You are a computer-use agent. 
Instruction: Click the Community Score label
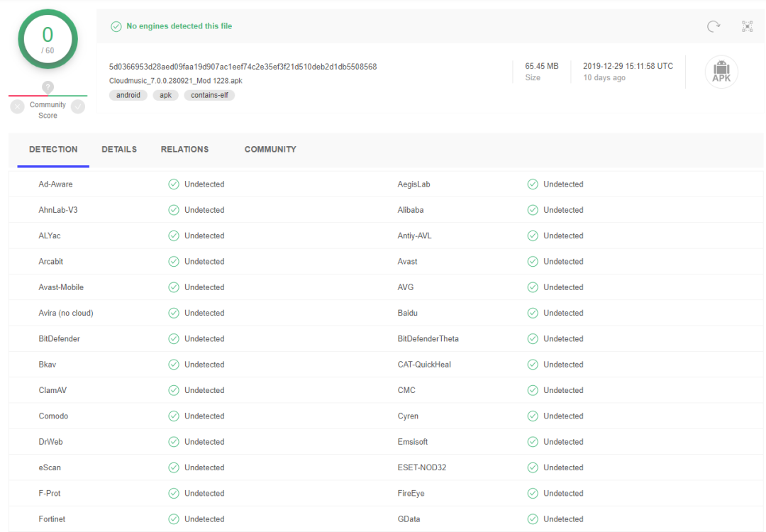48,110
